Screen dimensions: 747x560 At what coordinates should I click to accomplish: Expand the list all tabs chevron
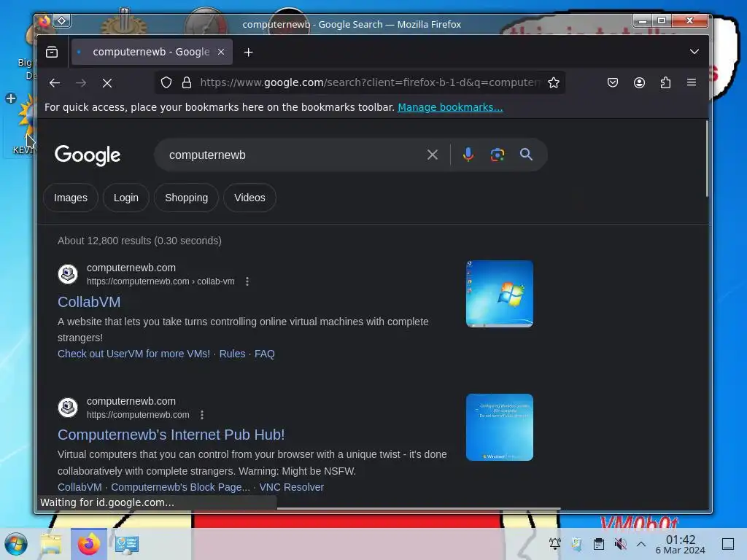694,52
